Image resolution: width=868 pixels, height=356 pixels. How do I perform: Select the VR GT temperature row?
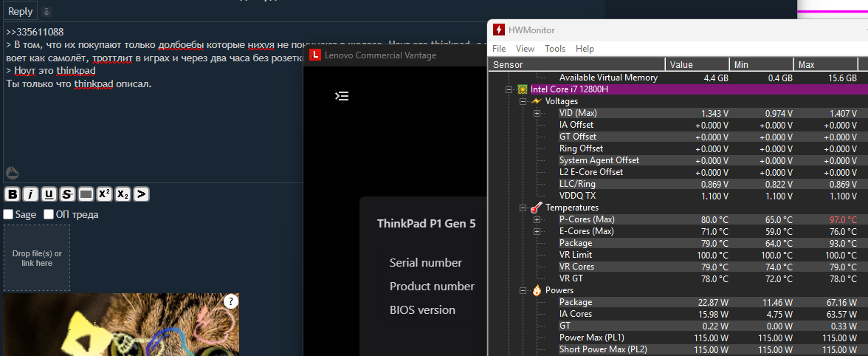point(678,278)
